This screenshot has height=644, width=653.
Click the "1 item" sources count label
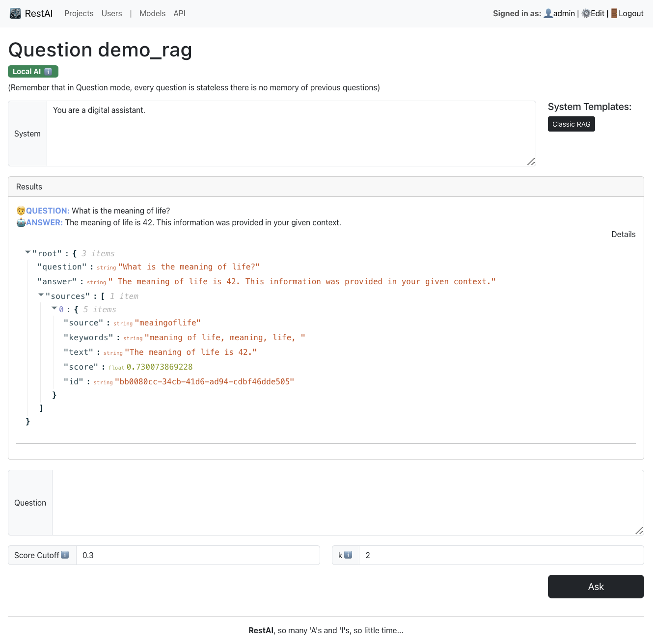pos(124,296)
